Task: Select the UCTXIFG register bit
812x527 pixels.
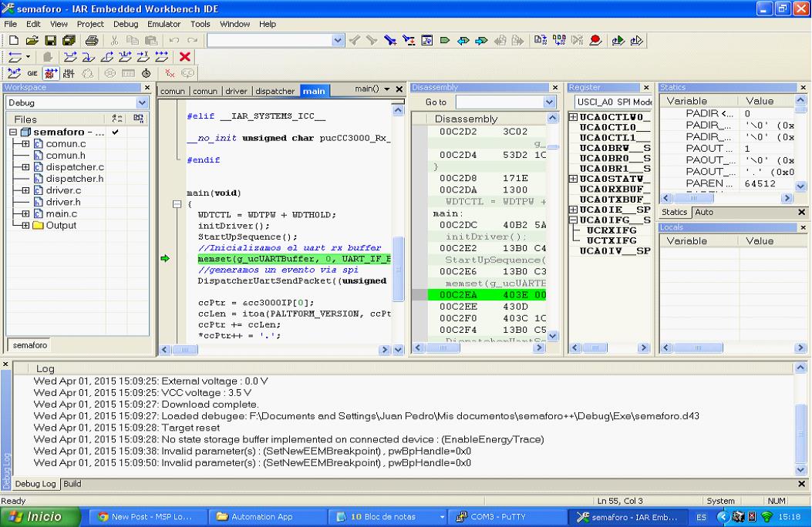Action: click(x=611, y=240)
